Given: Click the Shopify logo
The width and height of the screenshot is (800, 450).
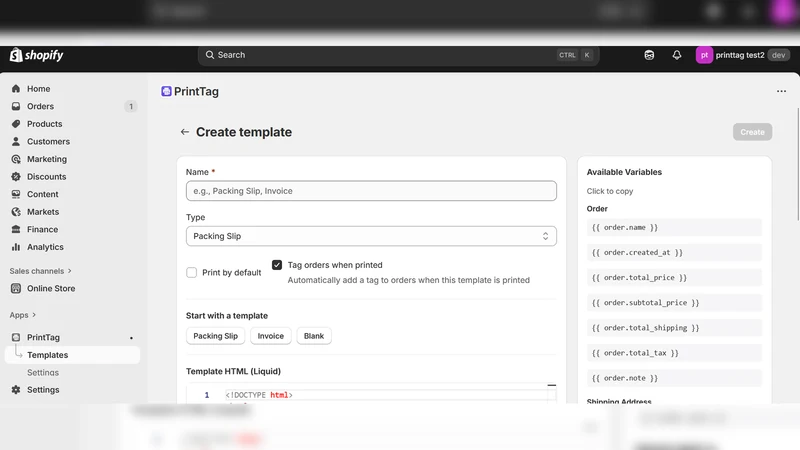Looking at the screenshot, I should [x=37, y=55].
